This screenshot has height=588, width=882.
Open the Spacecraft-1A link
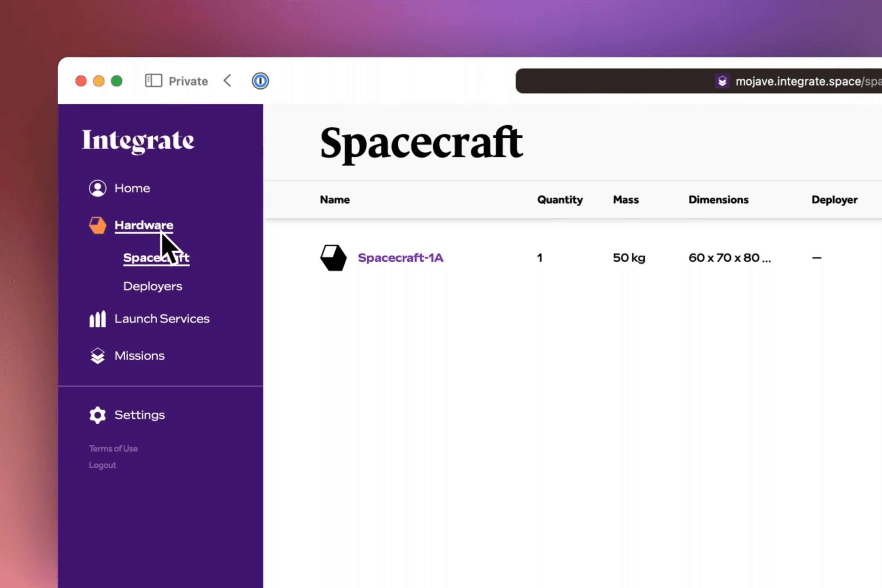point(400,258)
